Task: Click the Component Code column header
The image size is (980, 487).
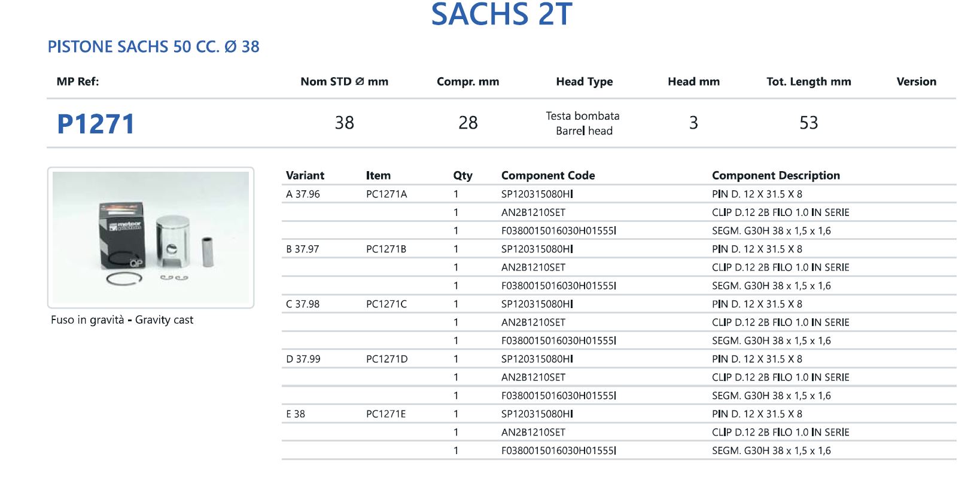Action: tap(548, 175)
